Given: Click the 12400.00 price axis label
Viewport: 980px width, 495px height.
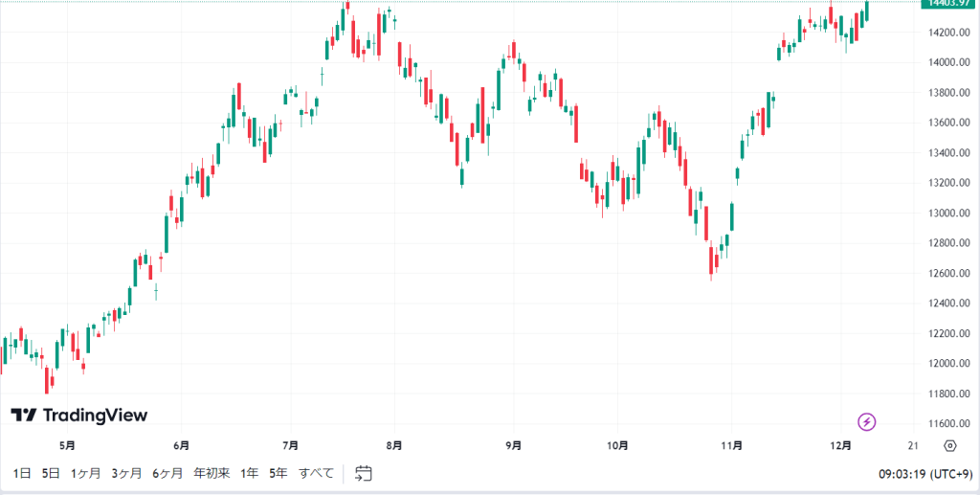Looking at the screenshot, I should coord(948,304).
